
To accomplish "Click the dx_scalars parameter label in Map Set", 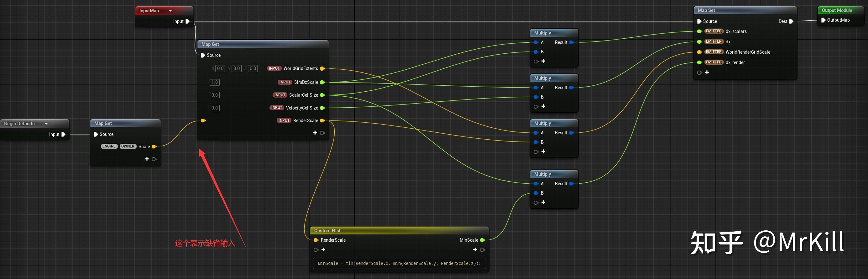I will pos(736,31).
